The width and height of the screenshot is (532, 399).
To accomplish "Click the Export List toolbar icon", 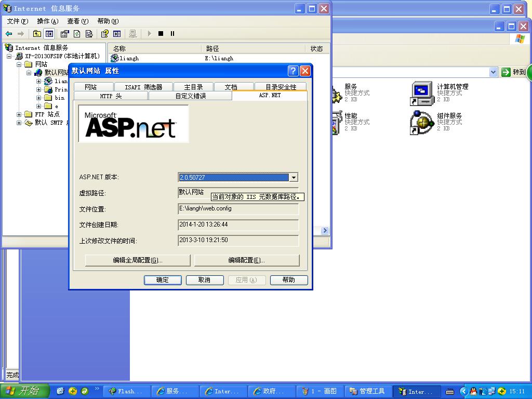I will [89, 34].
